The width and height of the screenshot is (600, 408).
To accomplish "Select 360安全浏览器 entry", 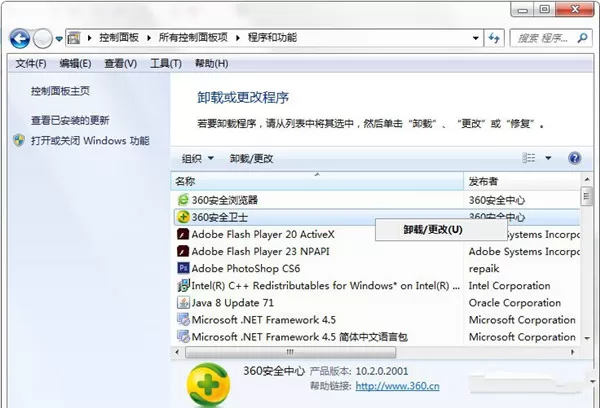I will (x=224, y=200).
